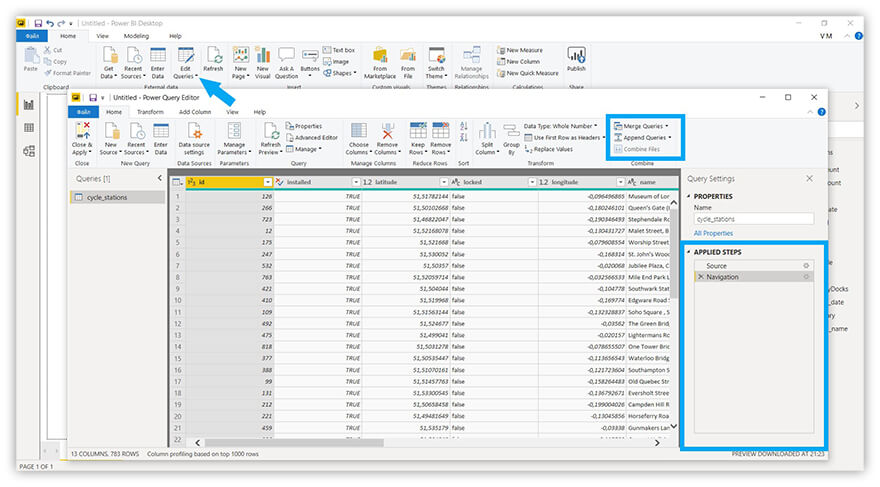Open Recent Sources in Query Editor ribbon

click(136, 139)
